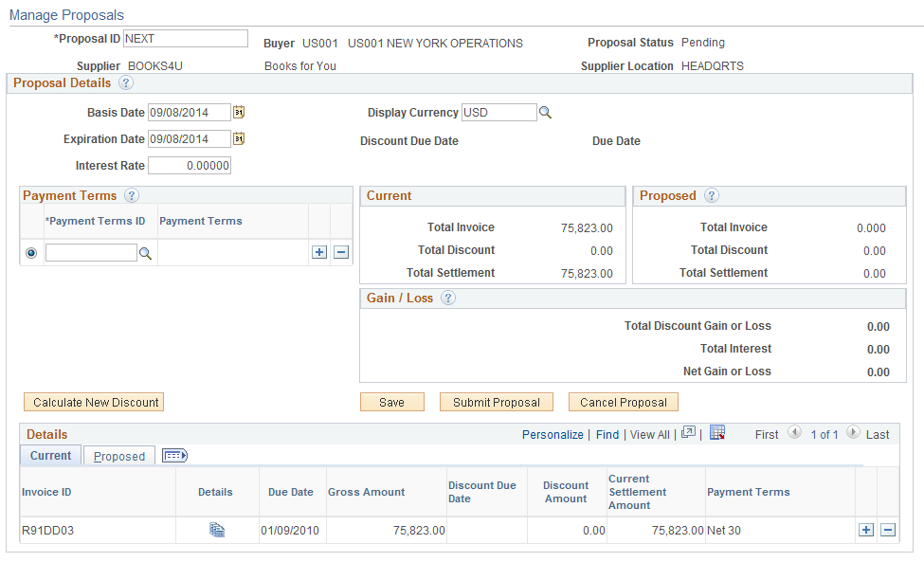This screenshot has width=924, height=562.
Task: Switch to the Proposed tab
Action: click(x=118, y=455)
